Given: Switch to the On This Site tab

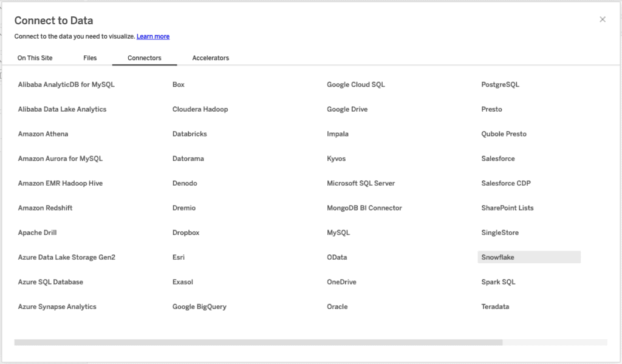Looking at the screenshot, I should pyautogui.click(x=35, y=58).
